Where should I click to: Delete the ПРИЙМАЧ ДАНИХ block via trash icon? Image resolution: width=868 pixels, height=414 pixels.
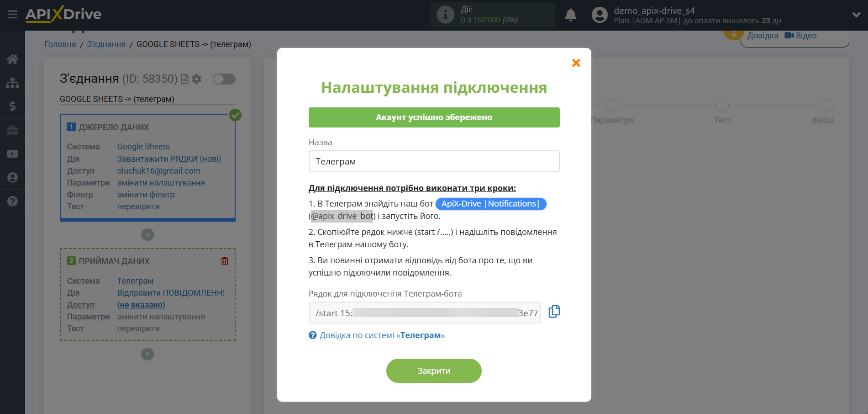[x=224, y=260]
